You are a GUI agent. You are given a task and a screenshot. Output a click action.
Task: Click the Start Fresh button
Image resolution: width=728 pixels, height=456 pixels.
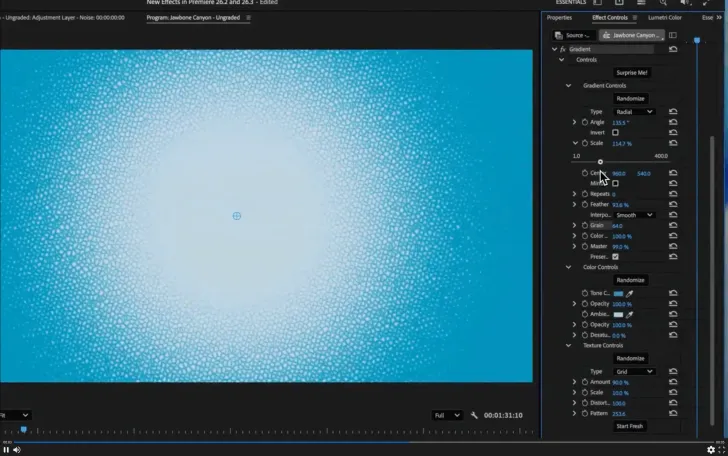(630, 426)
